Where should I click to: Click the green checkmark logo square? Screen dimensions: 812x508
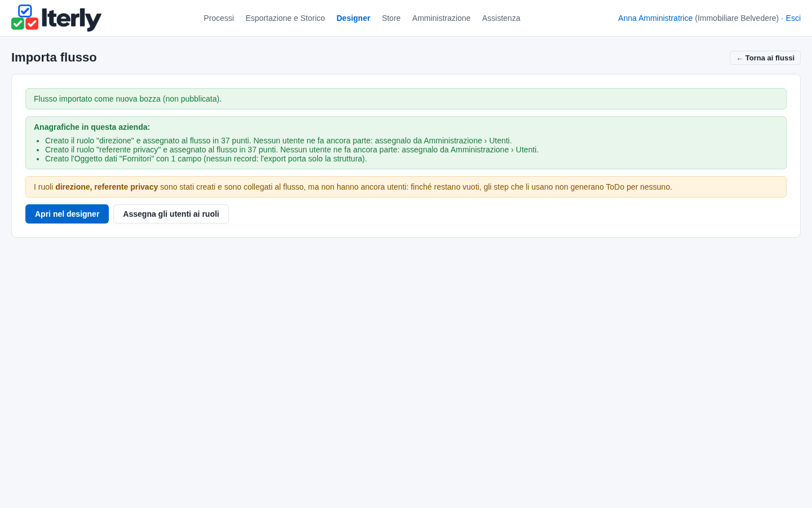[17, 24]
